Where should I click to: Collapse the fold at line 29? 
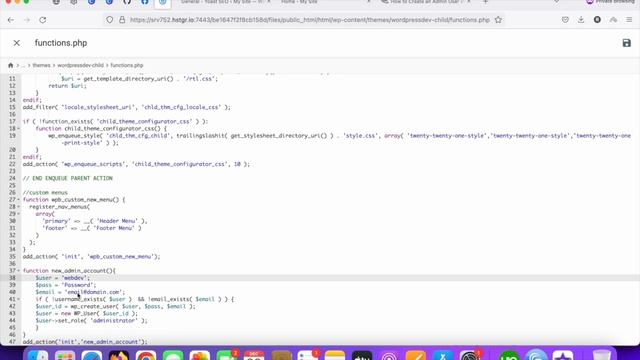tap(18, 214)
